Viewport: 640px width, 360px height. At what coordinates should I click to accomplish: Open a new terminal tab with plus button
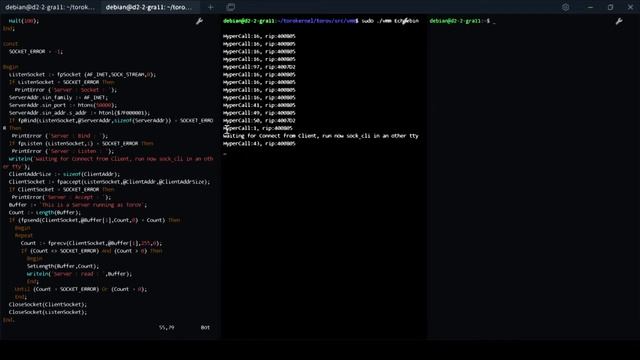click(211, 7)
